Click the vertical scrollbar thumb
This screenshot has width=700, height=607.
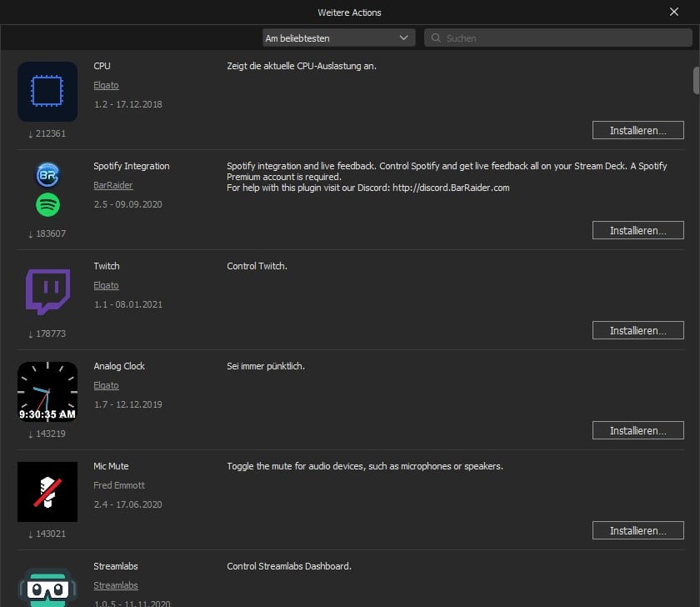coord(696,79)
